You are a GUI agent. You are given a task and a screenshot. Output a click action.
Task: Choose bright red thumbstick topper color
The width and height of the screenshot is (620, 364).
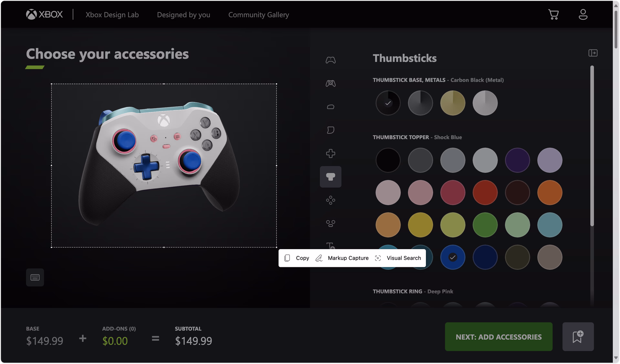click(485, 193)
